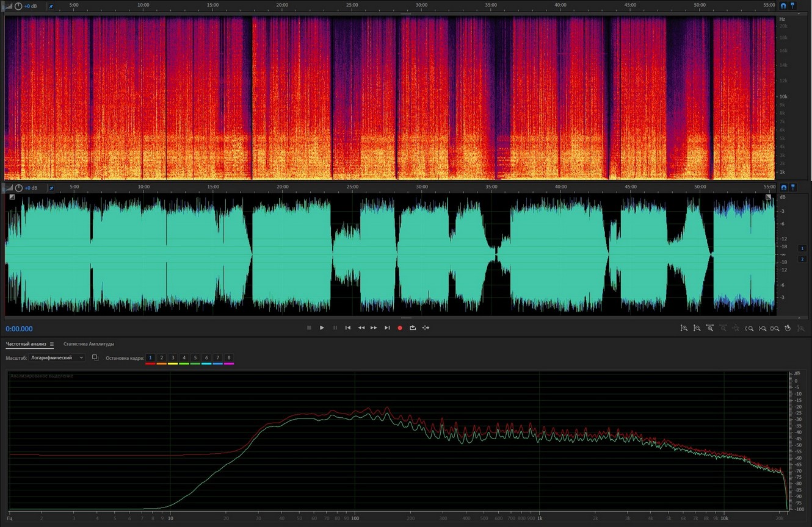Toggle channel 1 enable button
Viewport: 812px width, 527px height.
tap(803, 248)
